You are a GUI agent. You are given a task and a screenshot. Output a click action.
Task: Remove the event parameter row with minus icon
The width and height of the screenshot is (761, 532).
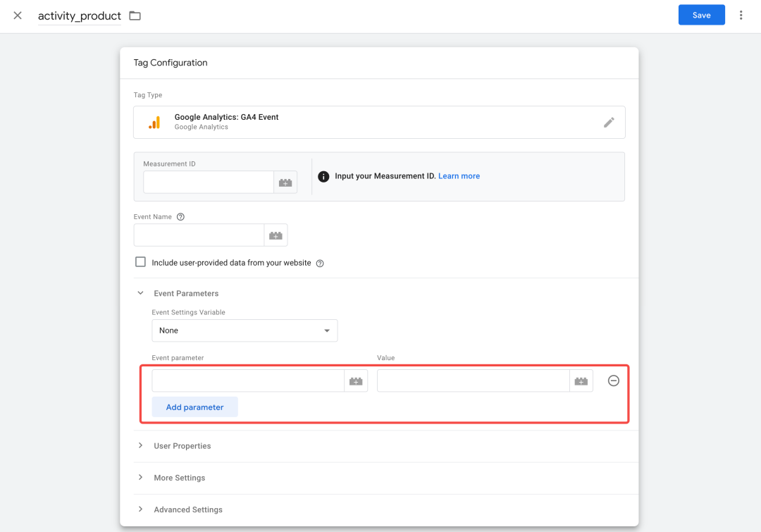tap(614, 381)
